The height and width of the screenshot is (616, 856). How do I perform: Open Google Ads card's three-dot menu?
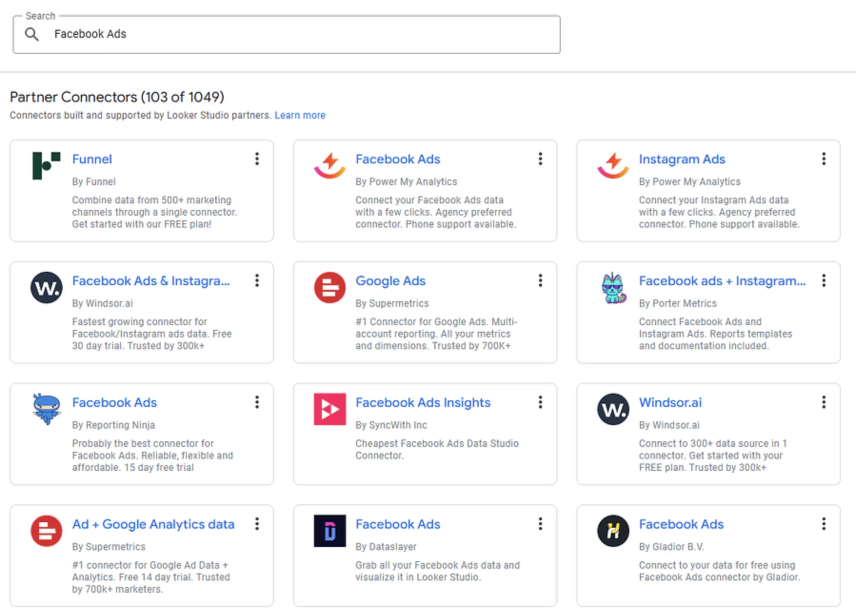click(x=540, y=281)
